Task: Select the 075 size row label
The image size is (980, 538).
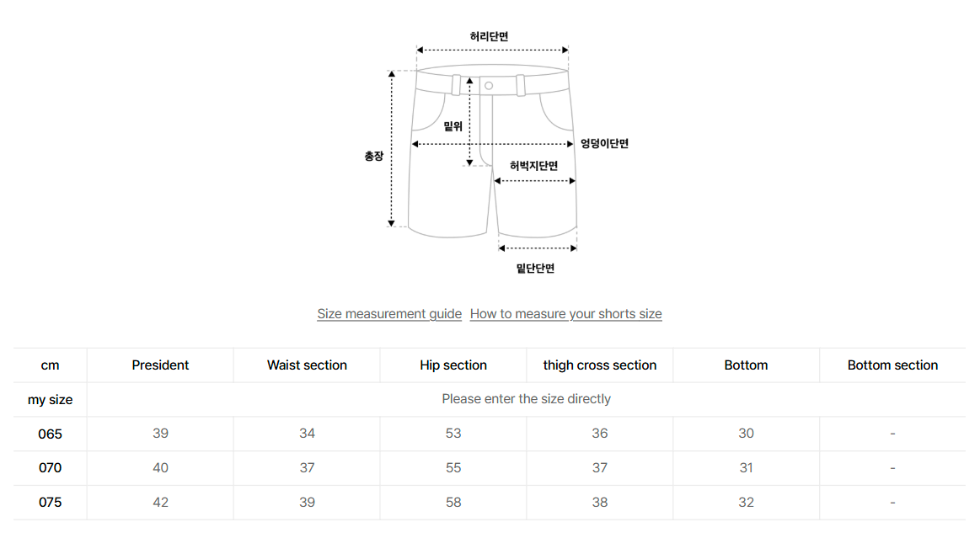Action: (x=51, y=503)
